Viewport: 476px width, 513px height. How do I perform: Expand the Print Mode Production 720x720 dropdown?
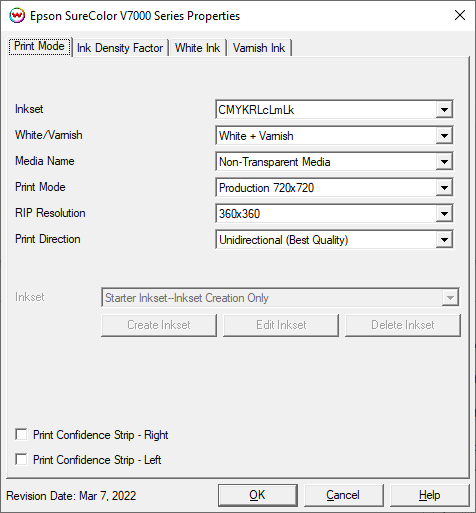click(444, 188)
